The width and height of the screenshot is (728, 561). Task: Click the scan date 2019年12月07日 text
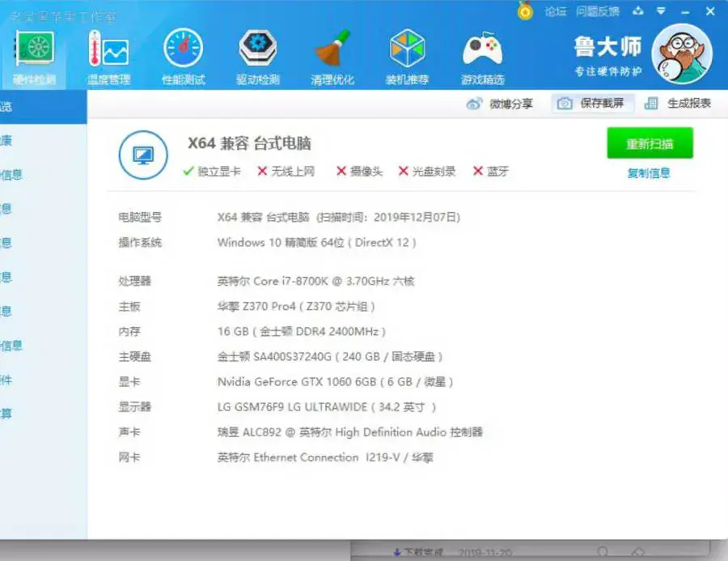417,217
